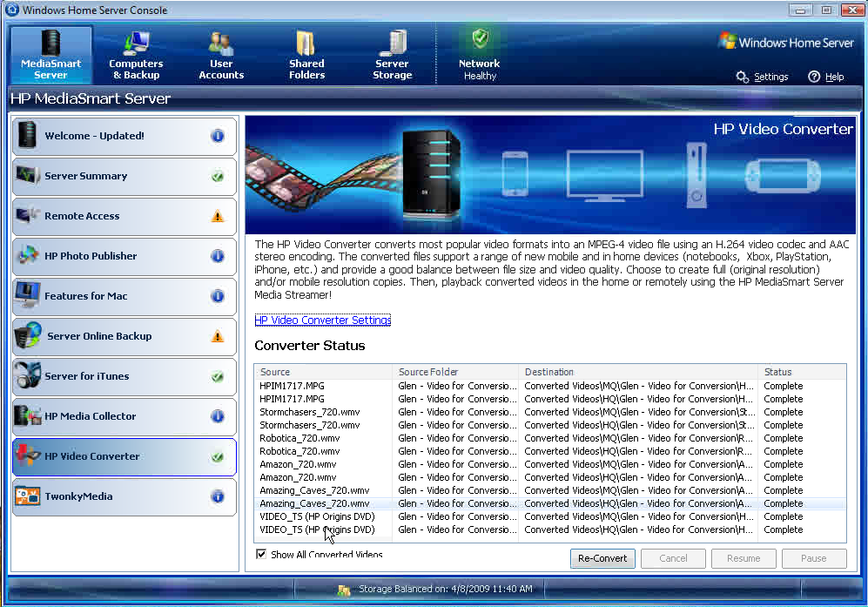Sort by the Source column header
Screen dimensions: 868x607
click(323, 372)
